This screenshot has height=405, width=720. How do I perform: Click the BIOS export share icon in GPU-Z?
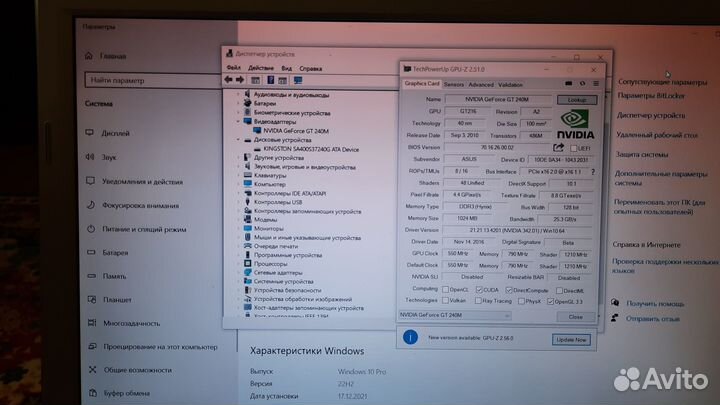(x=558, y=147)
